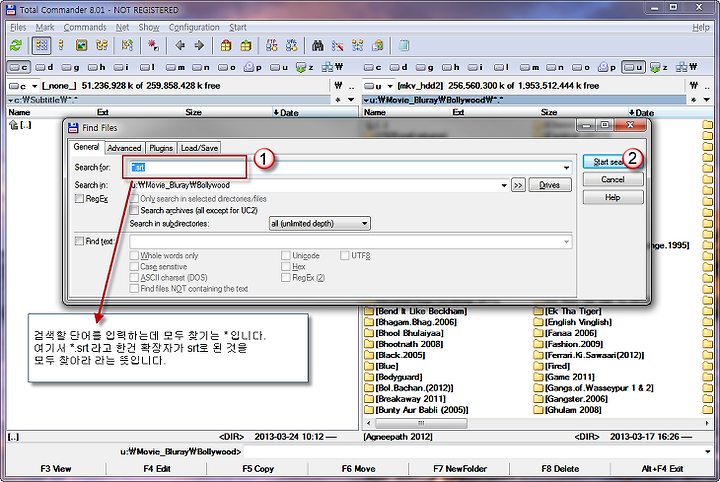Click the F5 Copy button

(258, 469)
